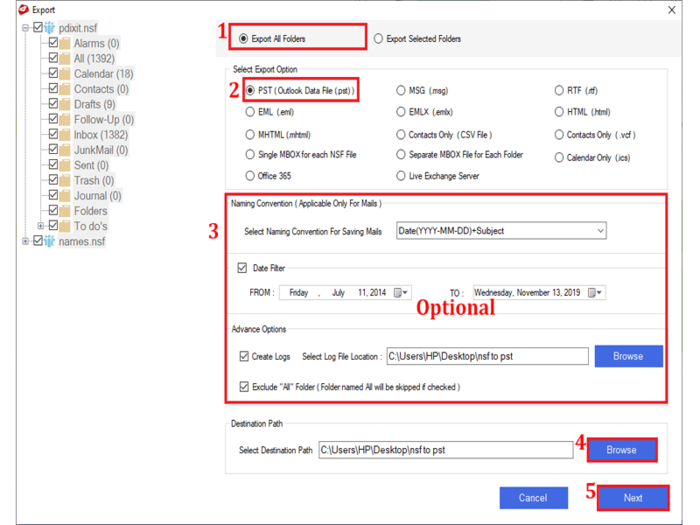This screenshot has width=700, height=525.
Task: Uncheck the Calendar (18) folder checkbox
Action: (x=53, y=73)
